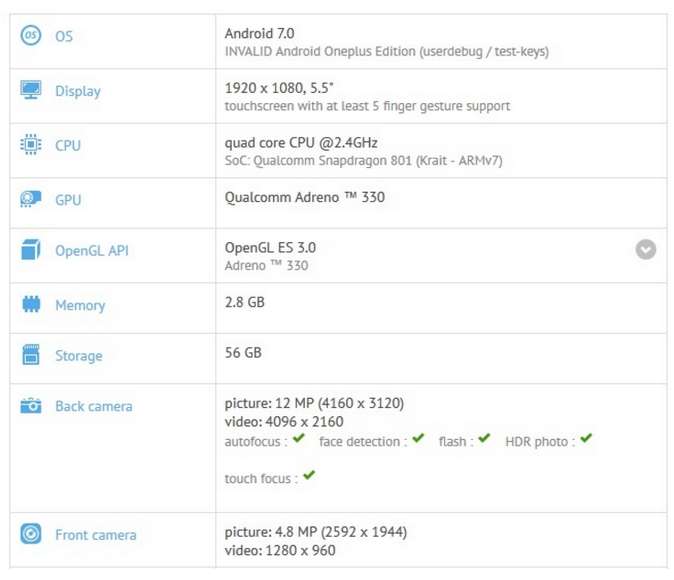Click the touch focus green checkmark
Screen dimensions: 674x580
coord(309,476)
